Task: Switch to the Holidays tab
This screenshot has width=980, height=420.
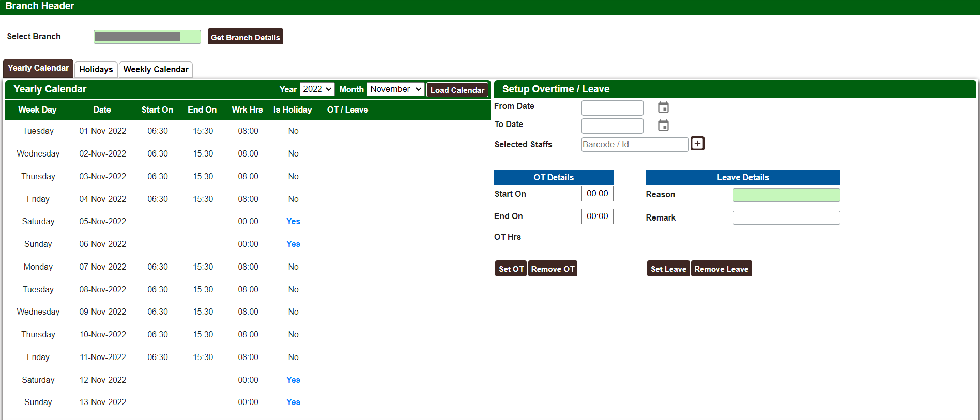Action: [96, 70]
